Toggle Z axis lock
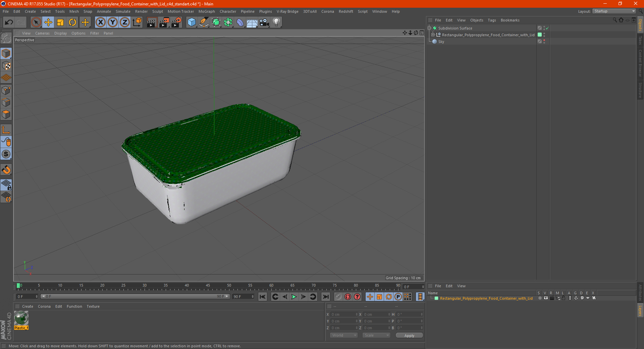Screen dimensions: 644x349 pyautogui.click(x=125, y=22)
